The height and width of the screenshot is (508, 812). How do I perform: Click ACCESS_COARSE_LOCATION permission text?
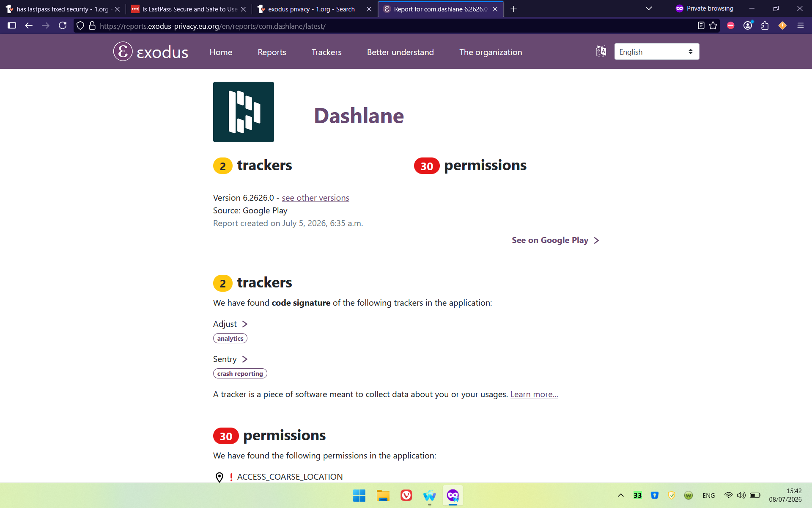click(x=290, y=477)
